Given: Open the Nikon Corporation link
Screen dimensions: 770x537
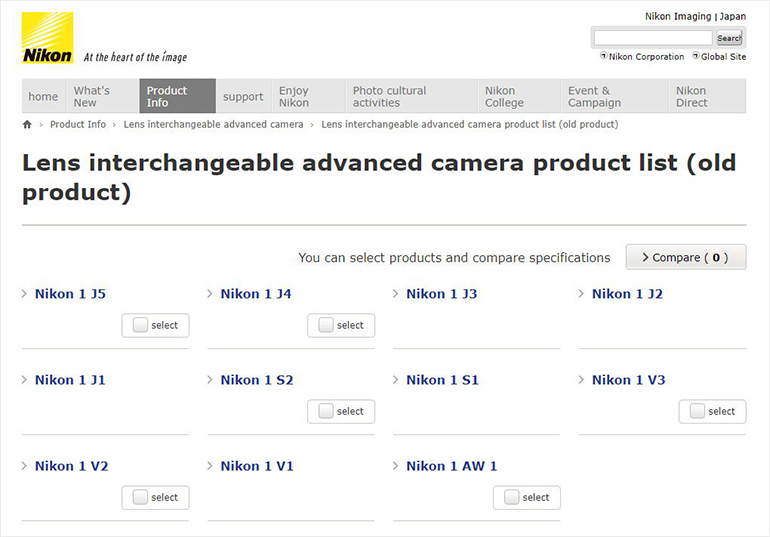Looking at the screenshot, I should (x=645, y=57).
